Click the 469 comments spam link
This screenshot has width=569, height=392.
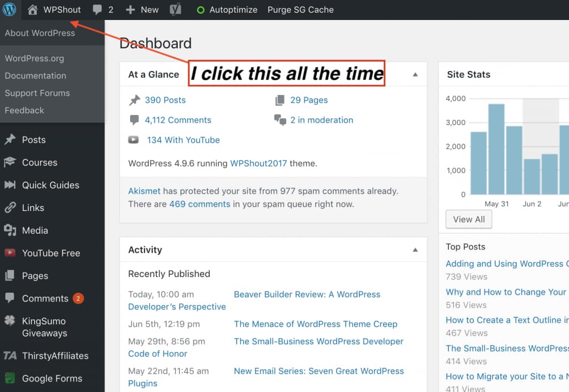(x=199, y=204)
